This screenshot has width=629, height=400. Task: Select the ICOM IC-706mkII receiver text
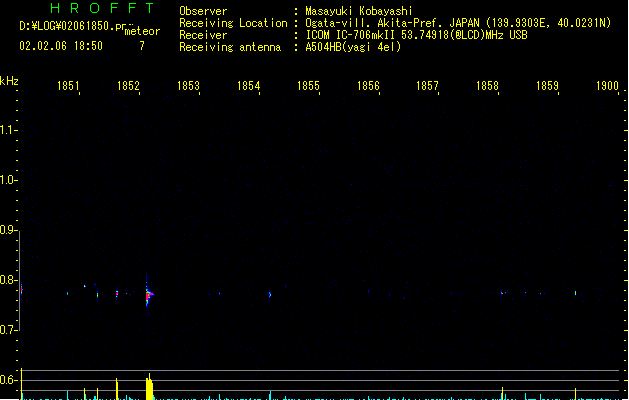pyautogui.click(x=416, y=35)
